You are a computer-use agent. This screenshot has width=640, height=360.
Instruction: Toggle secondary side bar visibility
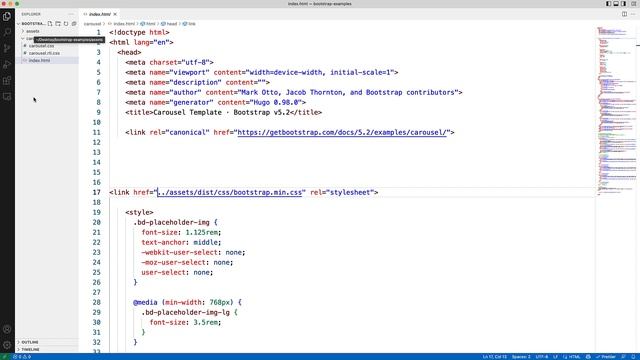tap(624, 4)
